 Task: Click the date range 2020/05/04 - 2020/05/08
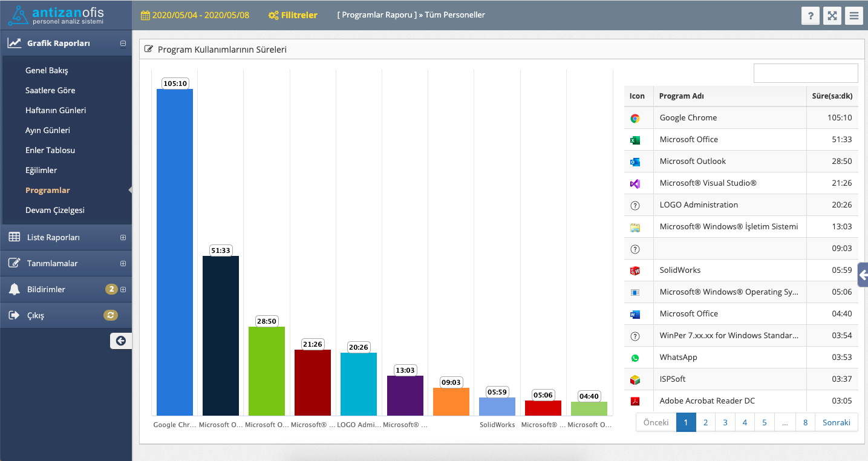click(201, 15)
